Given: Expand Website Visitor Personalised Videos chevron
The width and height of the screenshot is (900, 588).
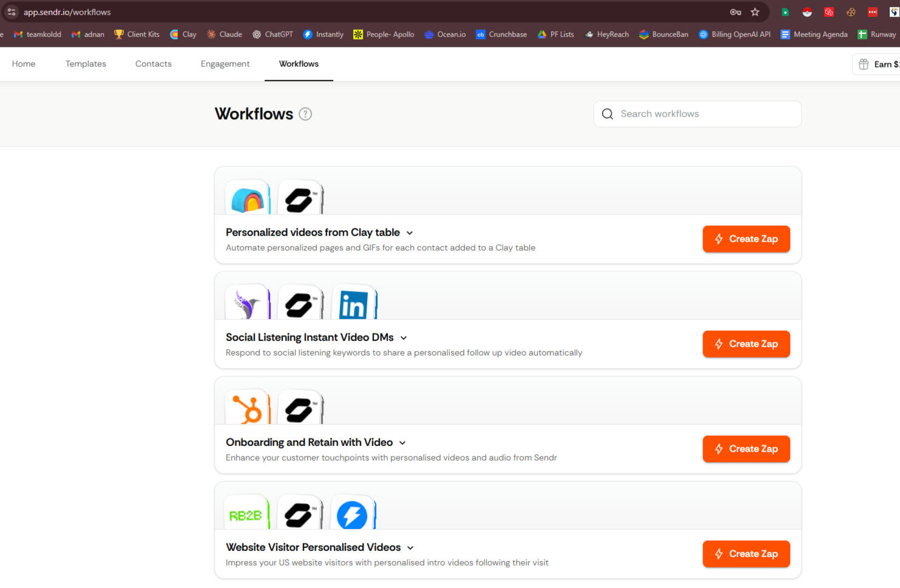Looking at the screenshot, I should click(x=410, y=548).
